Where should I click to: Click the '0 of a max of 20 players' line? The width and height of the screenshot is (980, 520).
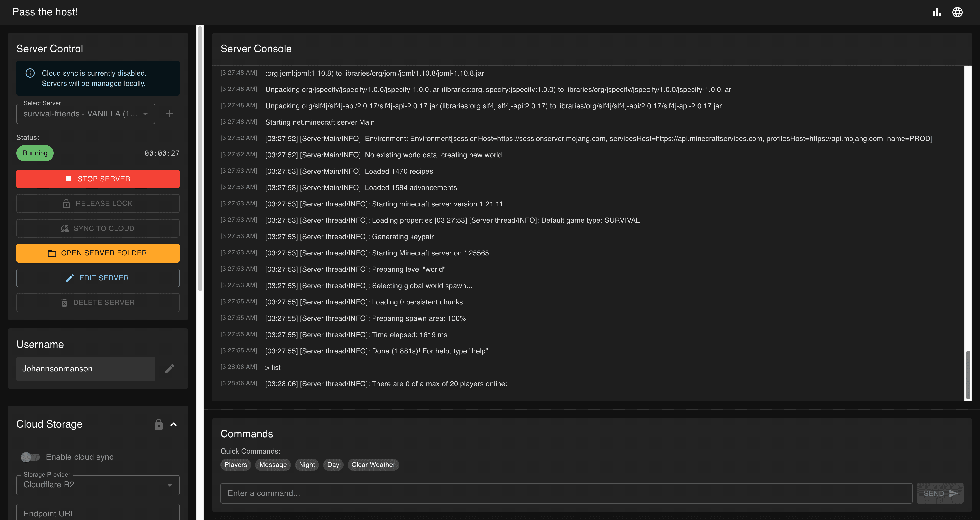coord(386,384)
